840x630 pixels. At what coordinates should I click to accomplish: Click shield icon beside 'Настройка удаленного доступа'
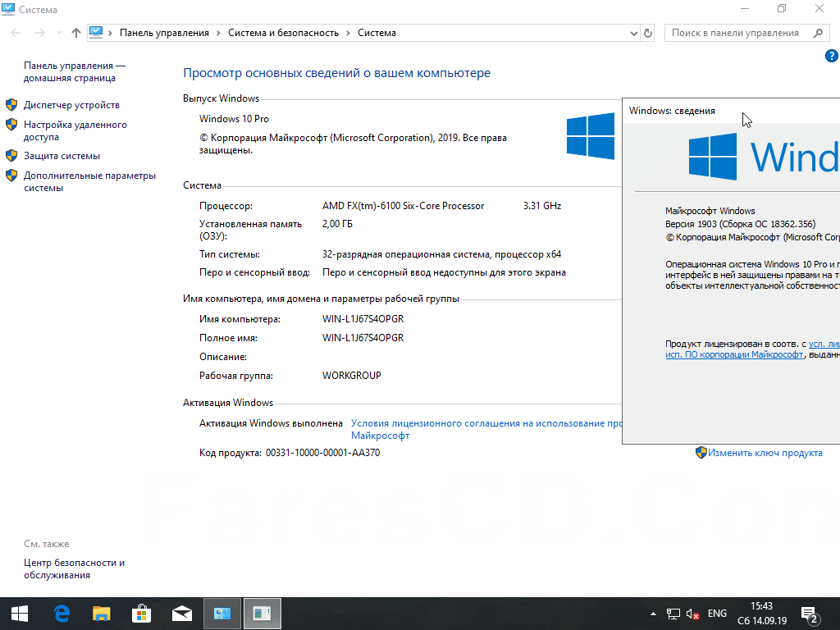pos(11,125)
